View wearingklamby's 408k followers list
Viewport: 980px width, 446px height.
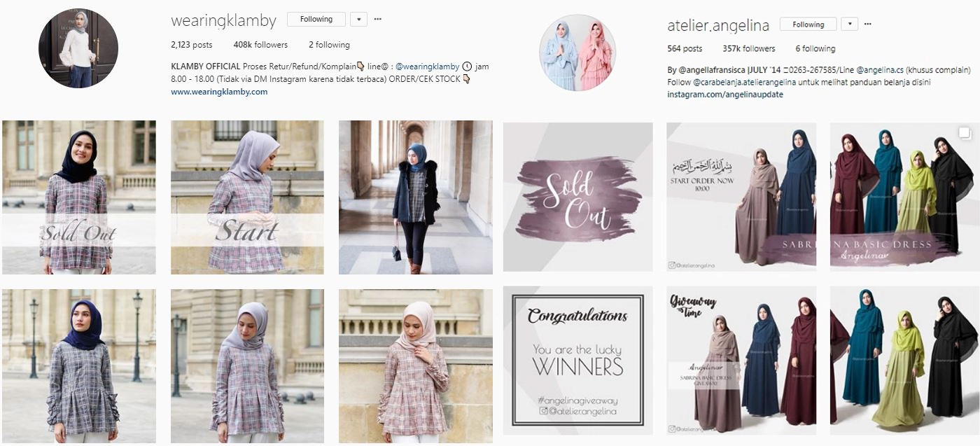(x=260, y=45)
